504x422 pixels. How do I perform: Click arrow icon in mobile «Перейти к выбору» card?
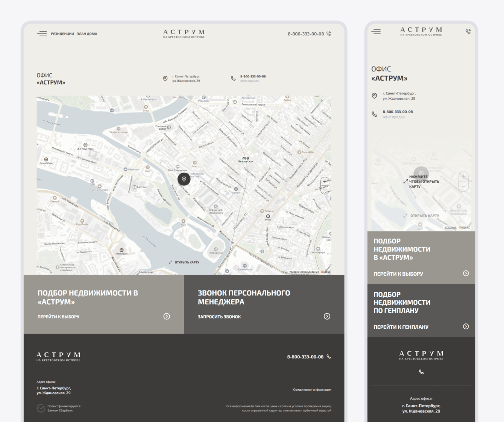(x=466, y=273)
